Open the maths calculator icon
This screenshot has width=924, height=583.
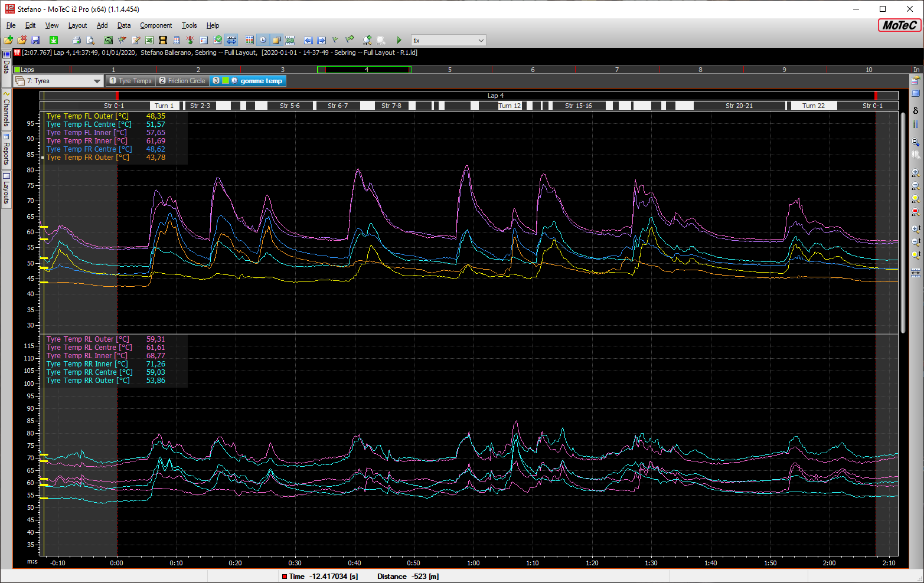click(x=177, y=40)
